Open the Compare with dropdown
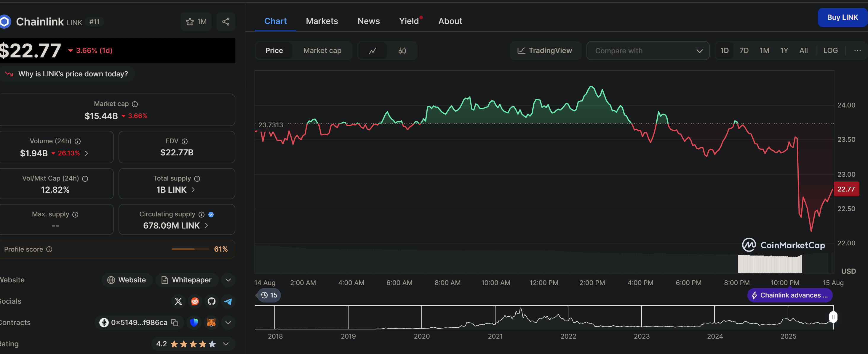Viewport: 868px width, 354px height. point(648,51)
